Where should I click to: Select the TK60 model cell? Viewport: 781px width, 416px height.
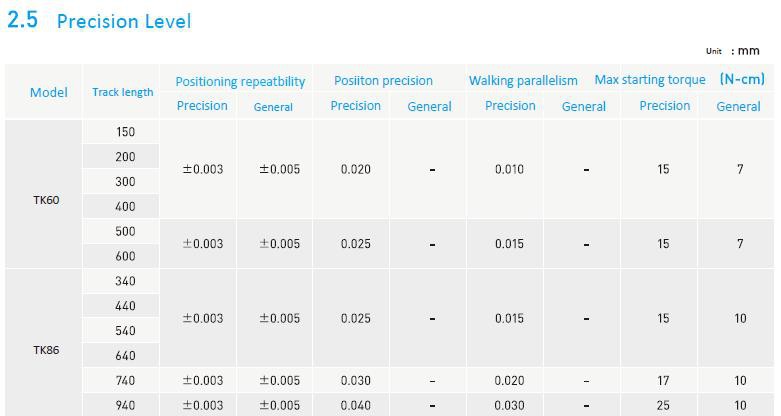[x=46, y=200]
